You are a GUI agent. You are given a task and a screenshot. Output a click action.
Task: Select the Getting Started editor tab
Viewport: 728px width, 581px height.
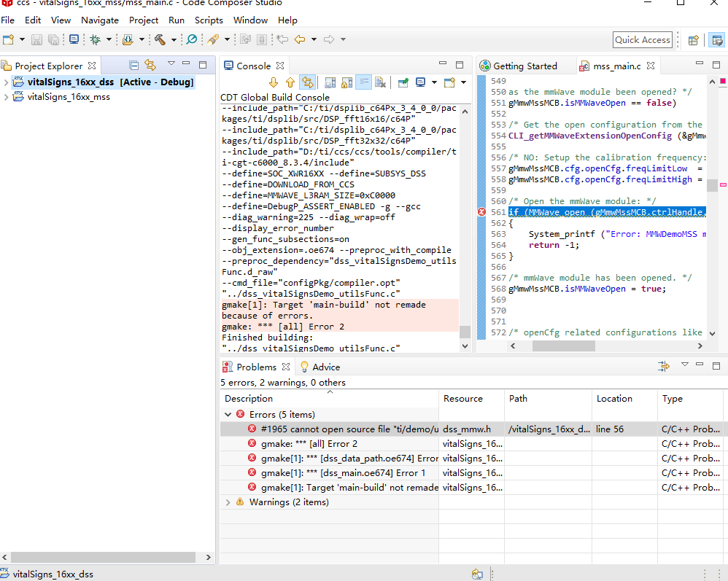click(x=524, y=66)
